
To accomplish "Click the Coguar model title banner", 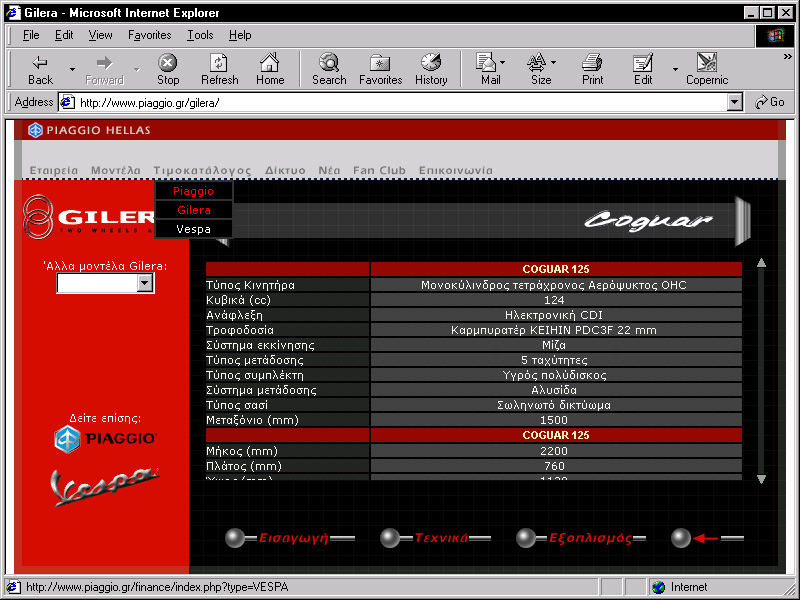I will pyautogui.click(x=648, y=220).
